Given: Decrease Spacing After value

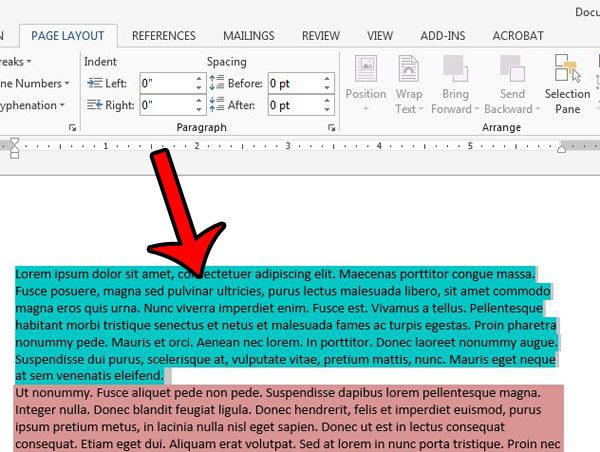Looking at the screenshot, I should (327, 110).
